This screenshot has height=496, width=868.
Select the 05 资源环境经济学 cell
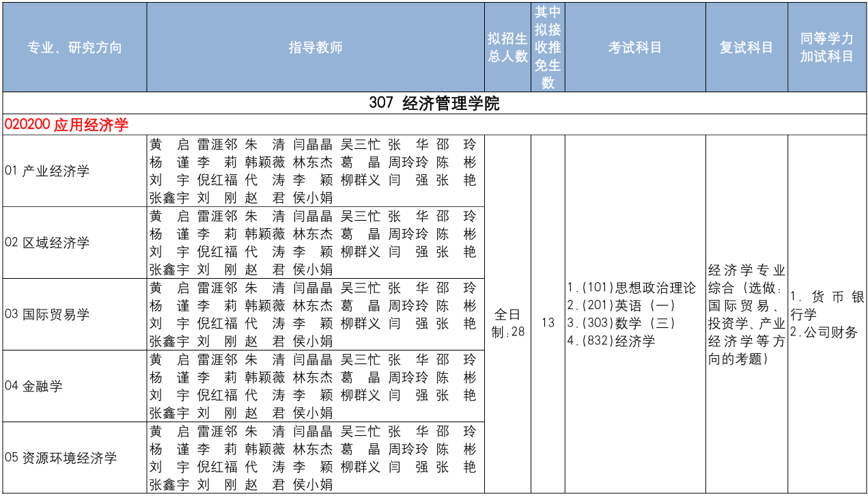[x=74, y=458]
